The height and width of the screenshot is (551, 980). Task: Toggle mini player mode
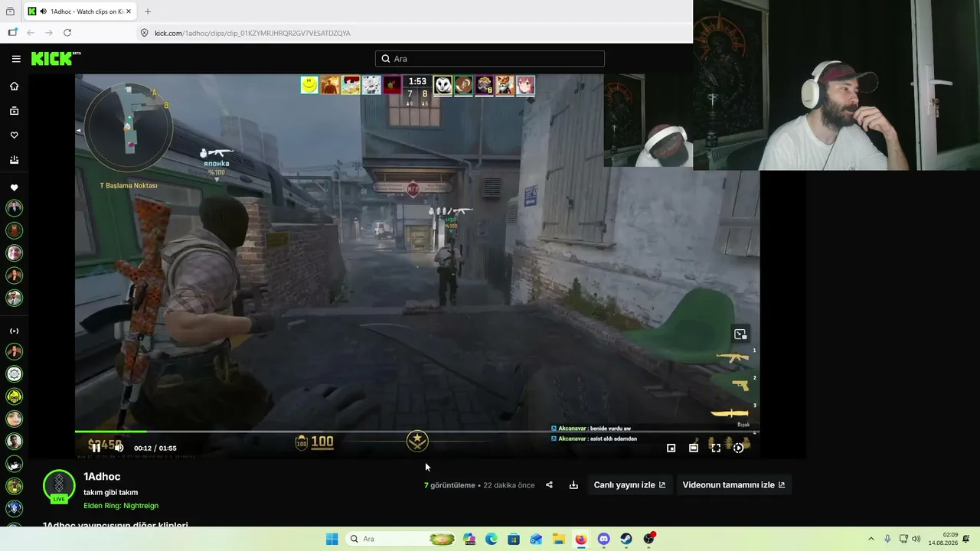671,448
